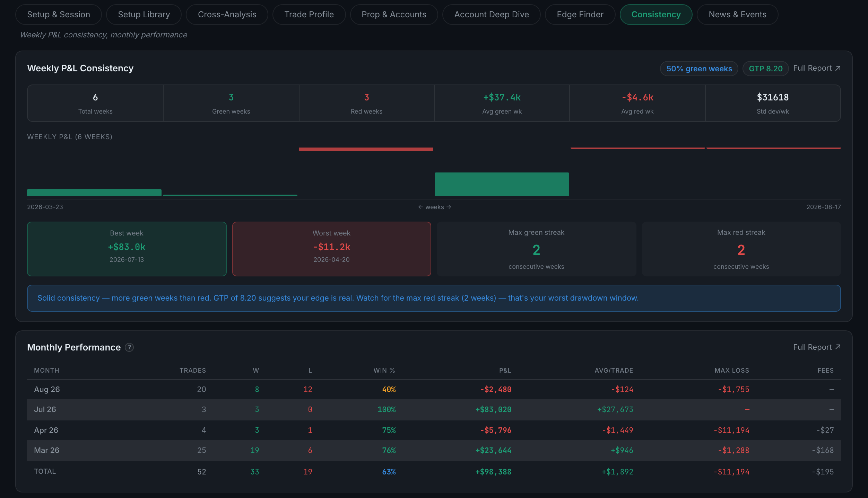Open the Edge Finder tab

click(580, 15)
